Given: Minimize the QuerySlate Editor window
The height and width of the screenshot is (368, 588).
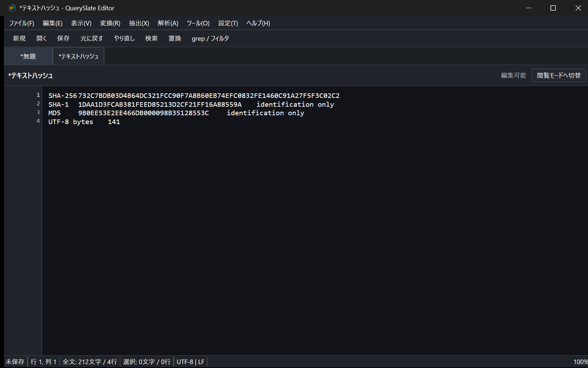Looking at the screenshot, I should click(x=529, y=8).
